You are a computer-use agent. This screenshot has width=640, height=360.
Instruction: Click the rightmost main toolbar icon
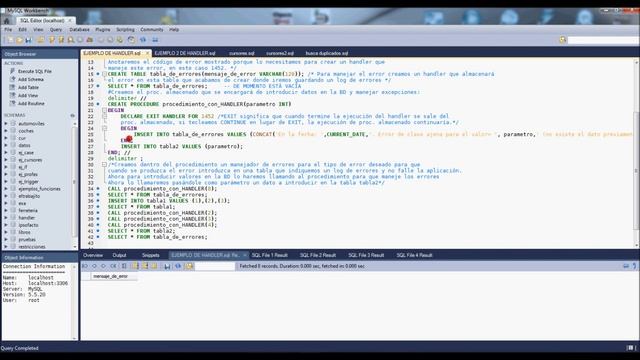[155, 40]
